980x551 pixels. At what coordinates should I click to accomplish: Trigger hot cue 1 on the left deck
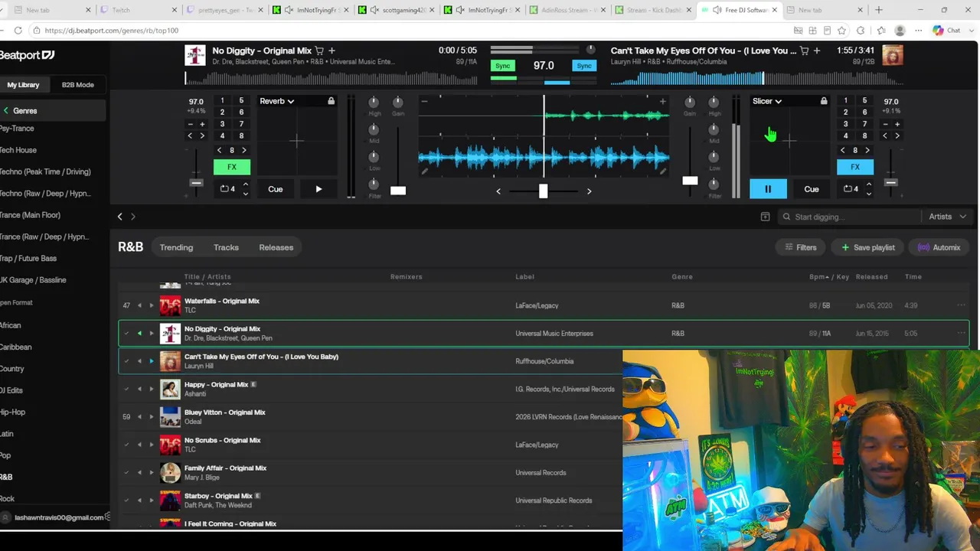tap(222, 100)
